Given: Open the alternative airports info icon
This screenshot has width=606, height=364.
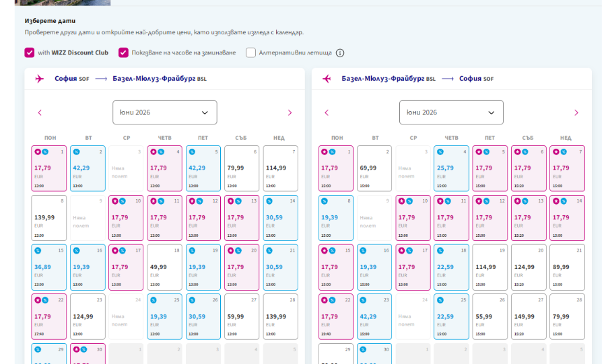Looking at the screenshot, I should pyautogui.click(x=340, y=53).
